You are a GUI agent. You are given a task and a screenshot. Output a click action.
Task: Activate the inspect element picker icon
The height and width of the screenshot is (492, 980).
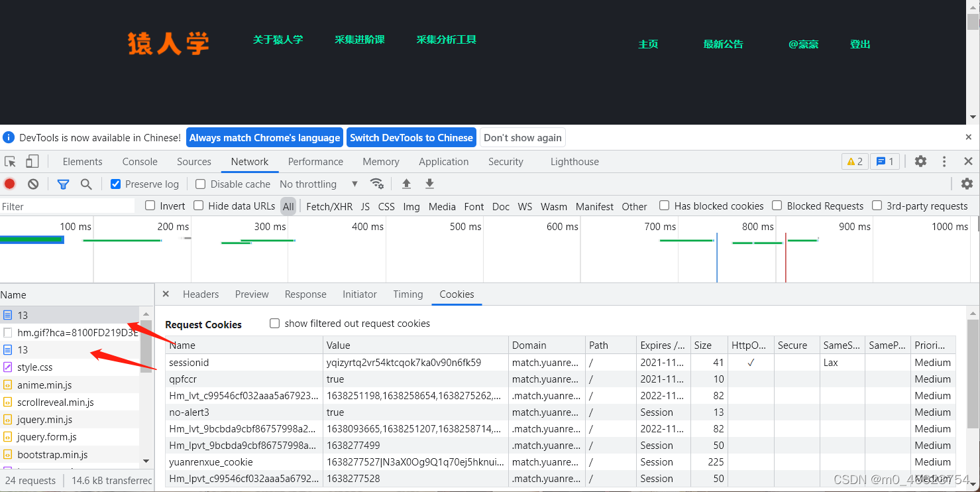tap(10, 162)
